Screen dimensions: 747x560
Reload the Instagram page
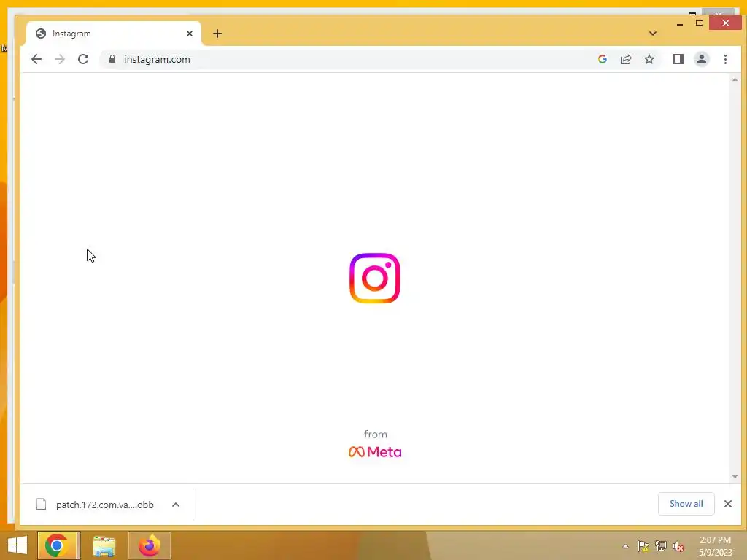pyautogui.click(x=83, y=59)
